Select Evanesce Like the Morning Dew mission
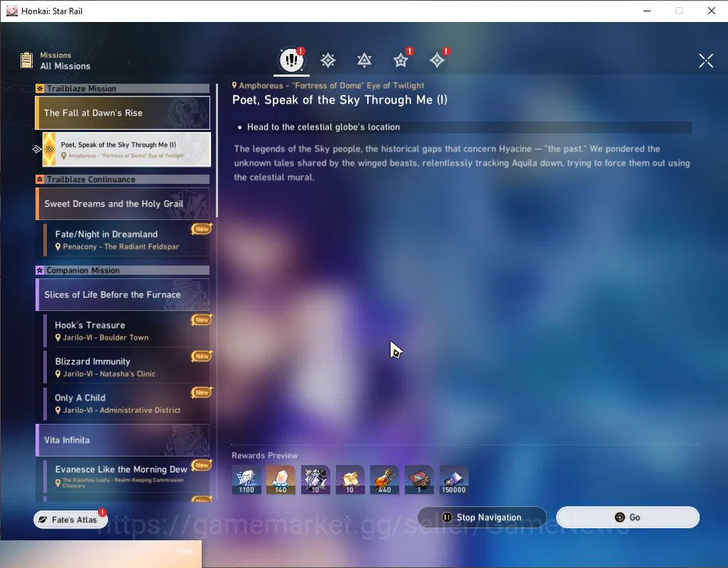Screen dimensions: 728x568 126,476
